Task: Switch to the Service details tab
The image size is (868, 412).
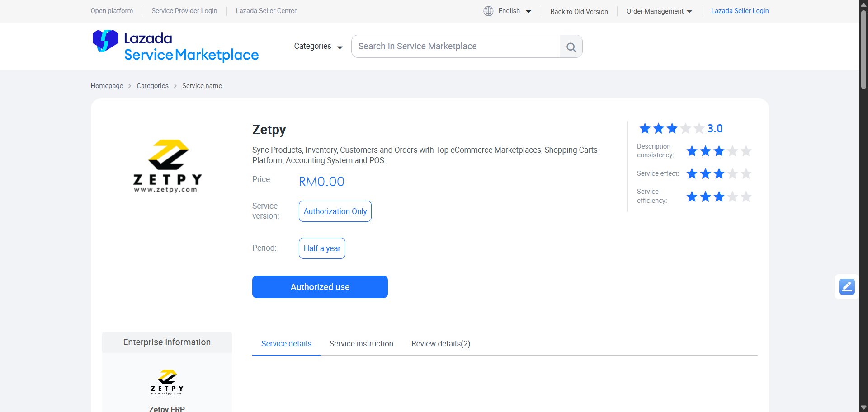Action: tap(286, 344)
